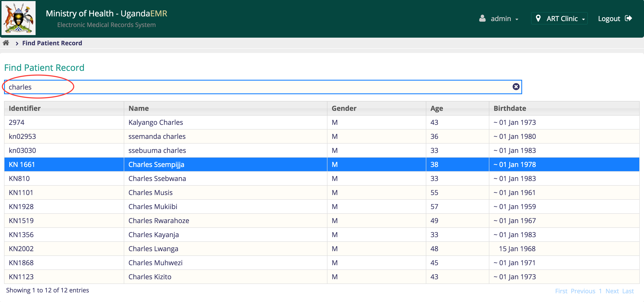Clear the search field with X icon
Screen dimensions: 644x302
(x=516, y=87)
